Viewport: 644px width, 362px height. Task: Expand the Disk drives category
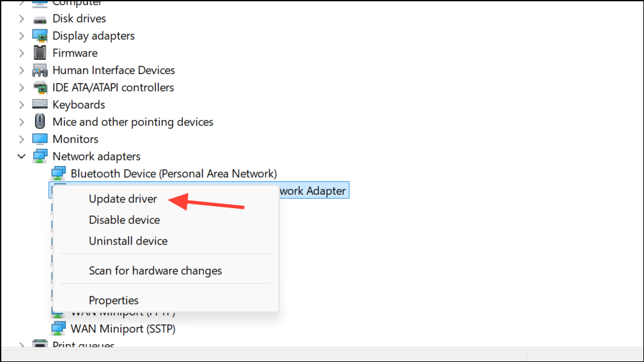click(21, 19)
